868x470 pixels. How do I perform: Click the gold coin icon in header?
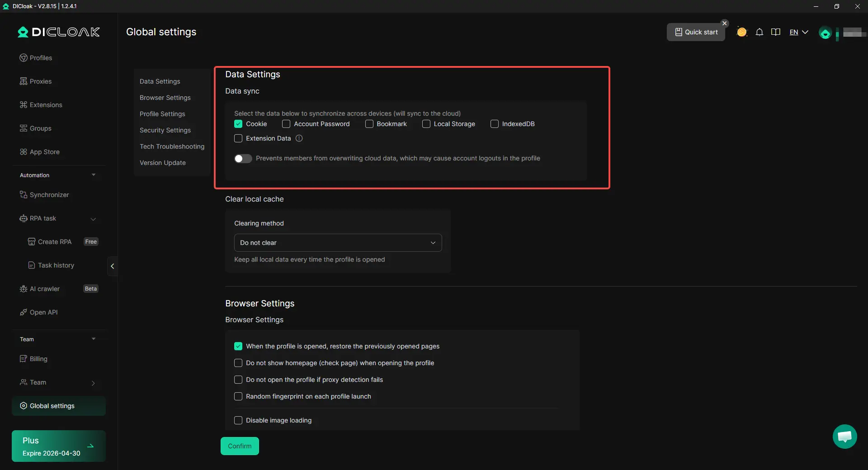click(741, 32)
